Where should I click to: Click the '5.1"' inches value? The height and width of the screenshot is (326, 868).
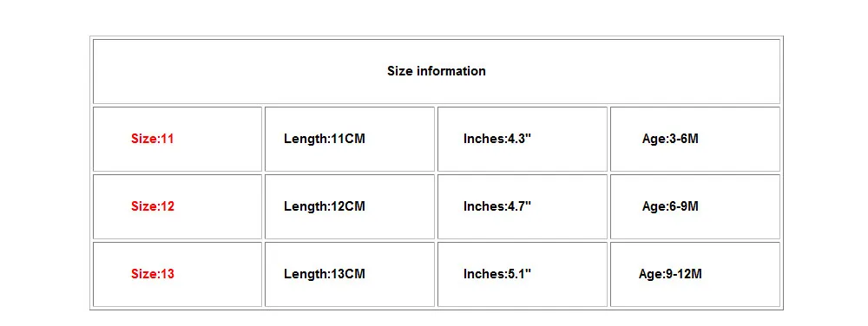click(519, 274)
